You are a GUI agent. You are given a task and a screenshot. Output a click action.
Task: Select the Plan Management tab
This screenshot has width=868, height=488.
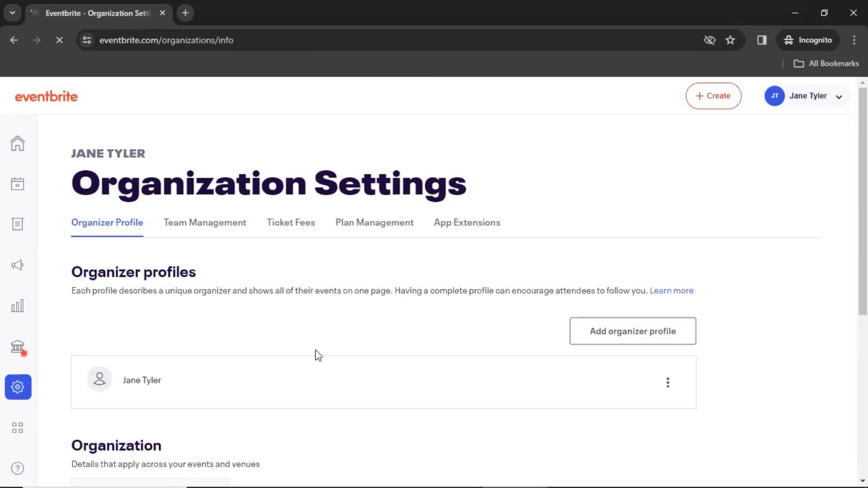click(374, 222)
